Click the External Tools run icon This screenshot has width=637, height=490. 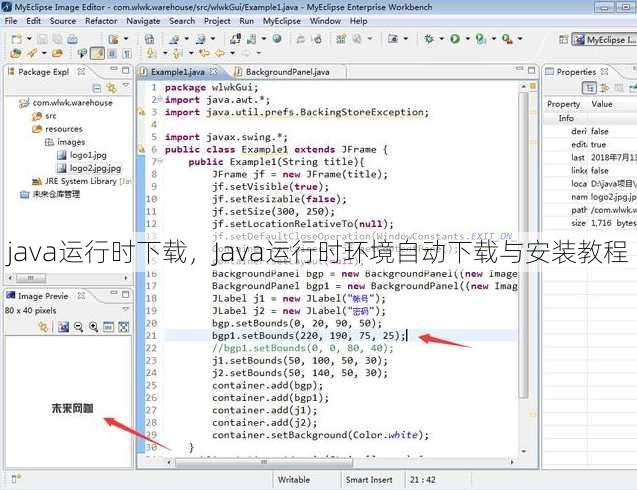(x=507, y=39)
